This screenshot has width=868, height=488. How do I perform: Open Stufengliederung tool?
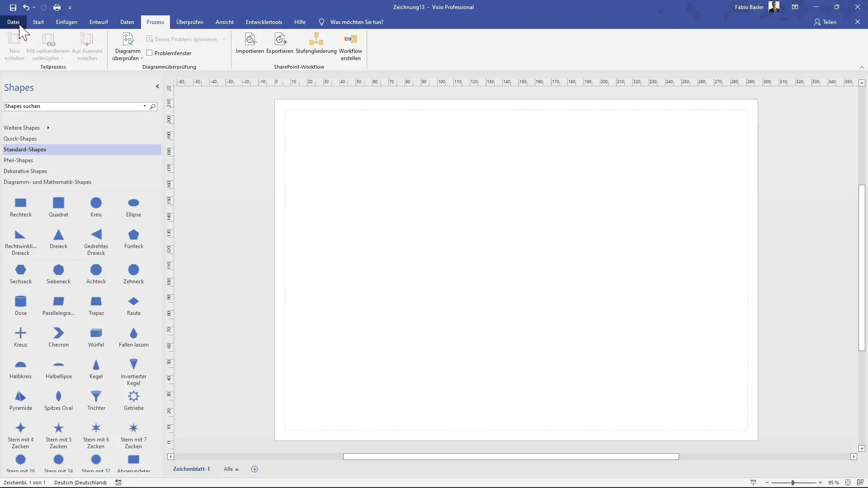[x=316, y=43]
